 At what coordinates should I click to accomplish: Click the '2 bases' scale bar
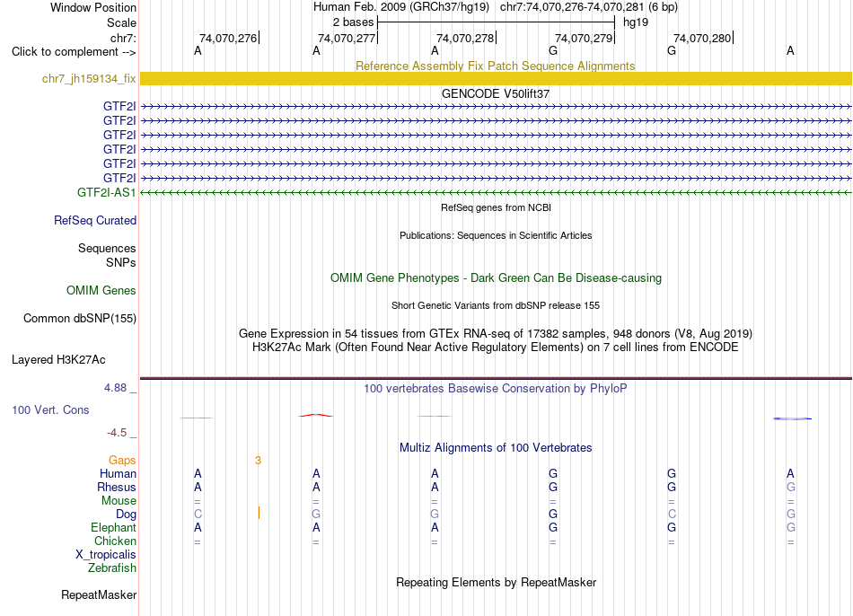click(x=496, y=22)
